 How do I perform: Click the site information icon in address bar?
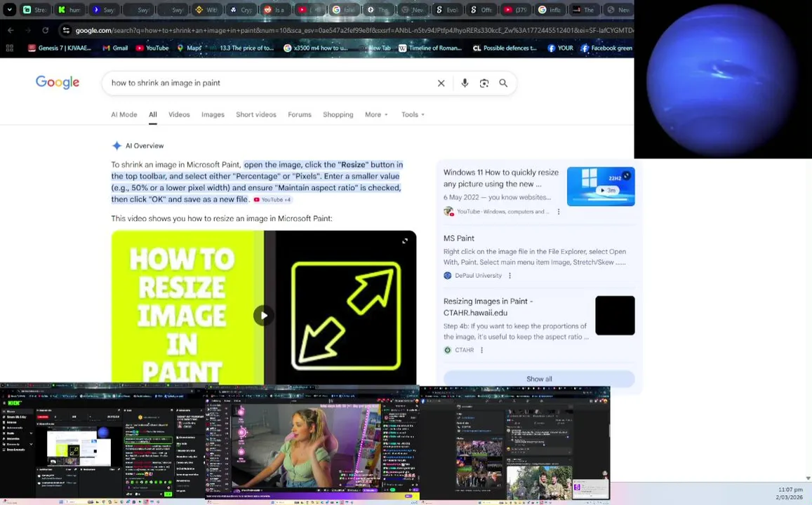pos(66,31)
